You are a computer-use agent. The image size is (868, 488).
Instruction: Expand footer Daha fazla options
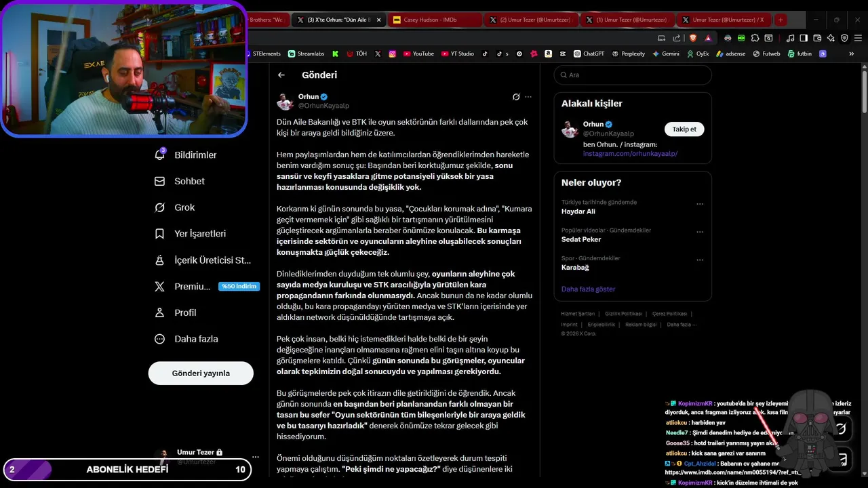point(682,325)
